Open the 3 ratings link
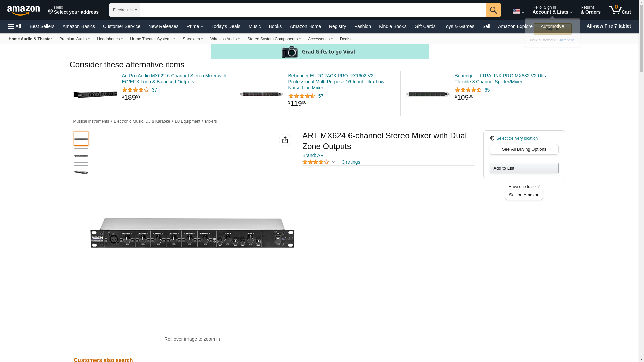The height and width of the screenshot is (362, 644). coord(351,162)
